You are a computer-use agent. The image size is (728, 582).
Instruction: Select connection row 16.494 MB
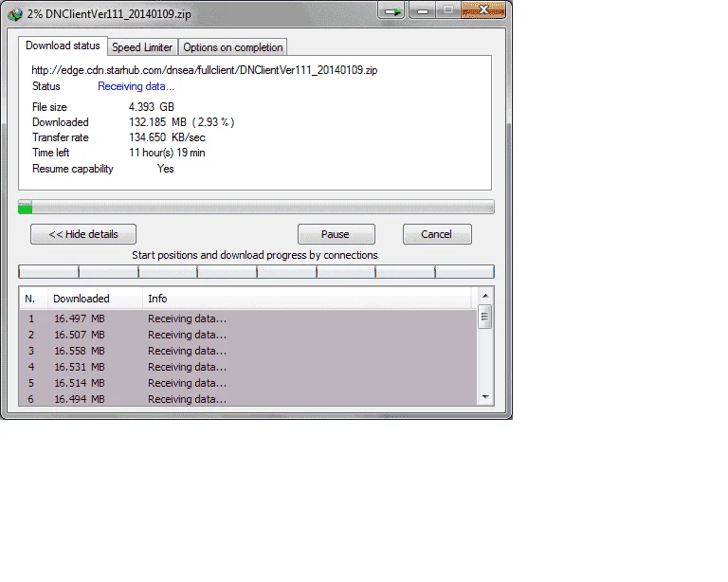(248, 399)
